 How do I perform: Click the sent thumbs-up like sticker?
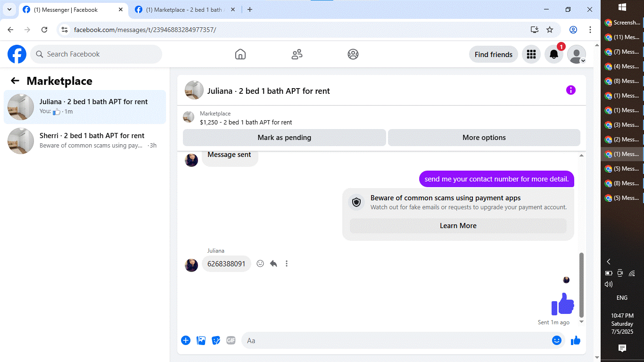[563, 304]
